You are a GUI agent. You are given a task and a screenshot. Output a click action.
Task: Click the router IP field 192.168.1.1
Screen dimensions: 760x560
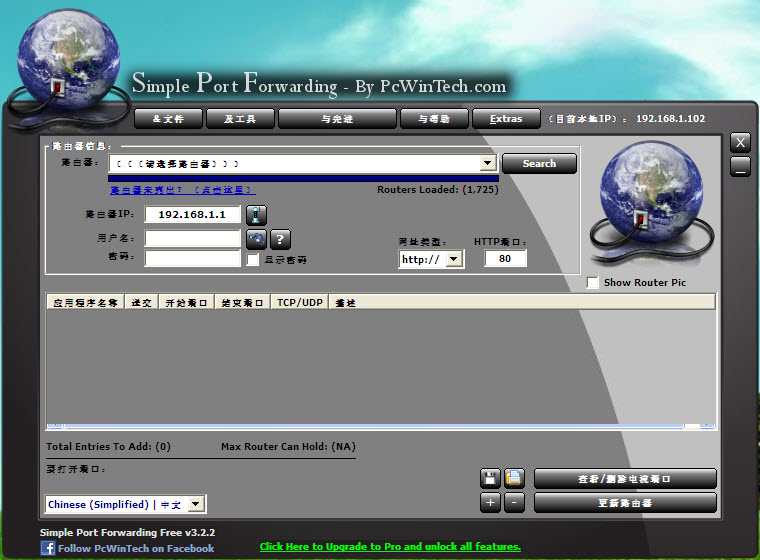(x=192, y=214)
